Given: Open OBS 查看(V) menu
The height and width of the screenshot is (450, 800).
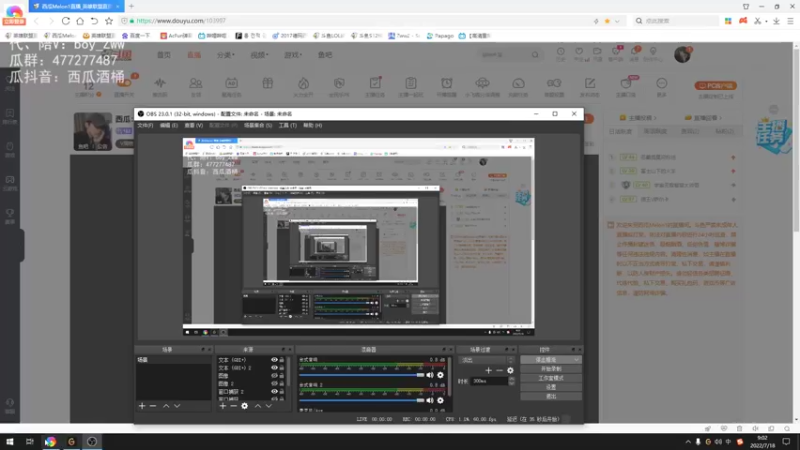Looking at the screenshot, I should coord(193,126).
